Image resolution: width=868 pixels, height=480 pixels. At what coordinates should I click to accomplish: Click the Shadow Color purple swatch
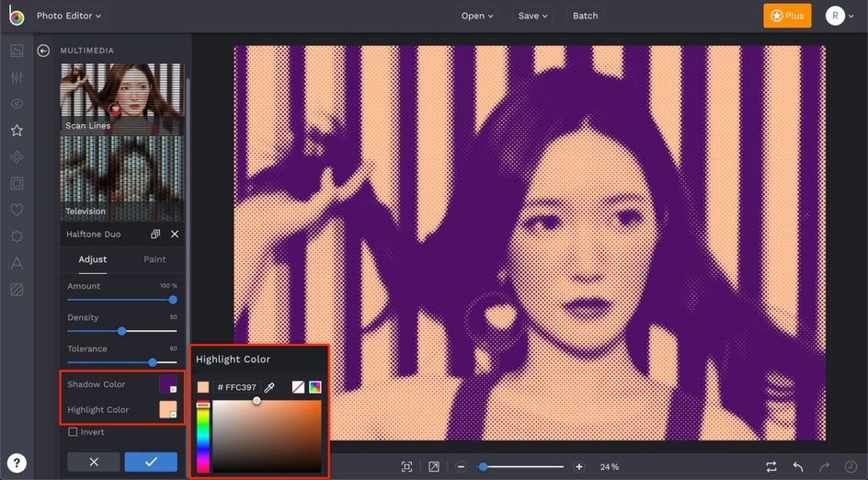click(x=168, y=384)
